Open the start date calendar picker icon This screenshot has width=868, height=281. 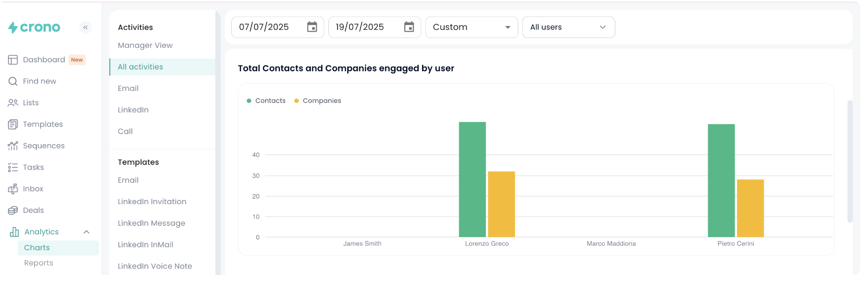312,27
